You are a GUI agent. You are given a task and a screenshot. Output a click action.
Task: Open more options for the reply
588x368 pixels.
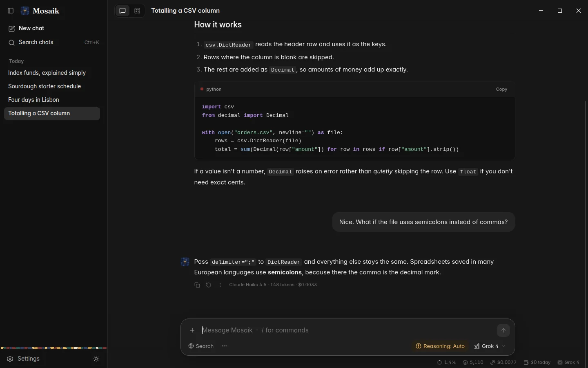pyautogui.click(x=220, y=285)
